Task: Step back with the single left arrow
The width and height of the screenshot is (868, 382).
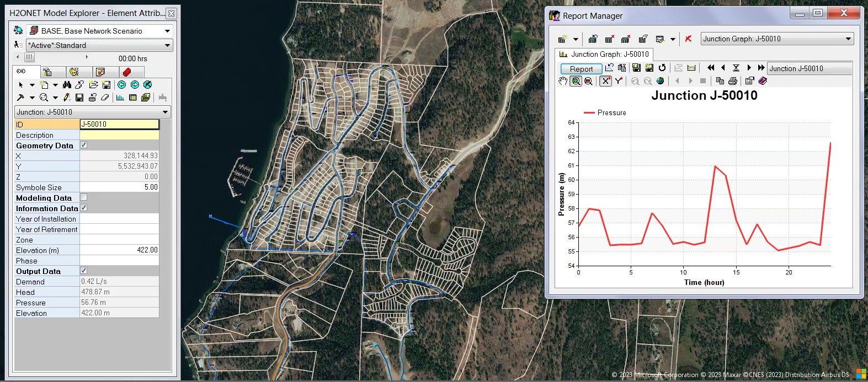Action: [723, 68]
